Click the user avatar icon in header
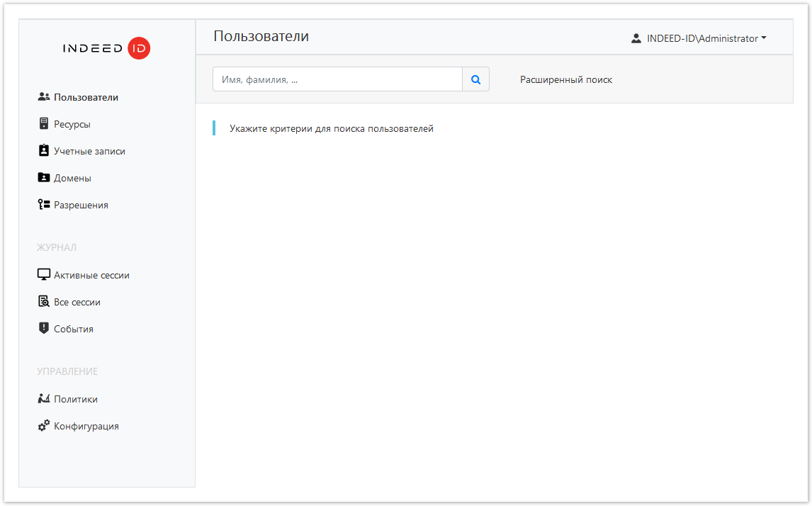Screen dimensions: 812x506 pyautogui.click(x=636, y=39)
